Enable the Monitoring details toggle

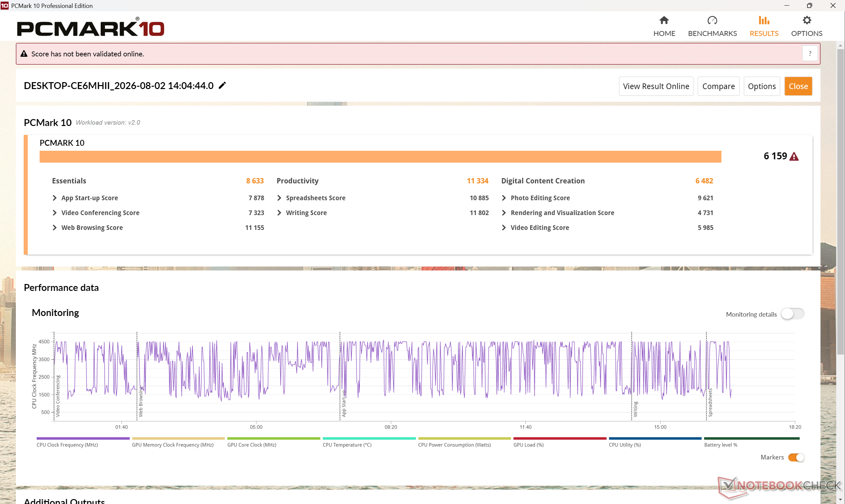(x=792, y=314)
